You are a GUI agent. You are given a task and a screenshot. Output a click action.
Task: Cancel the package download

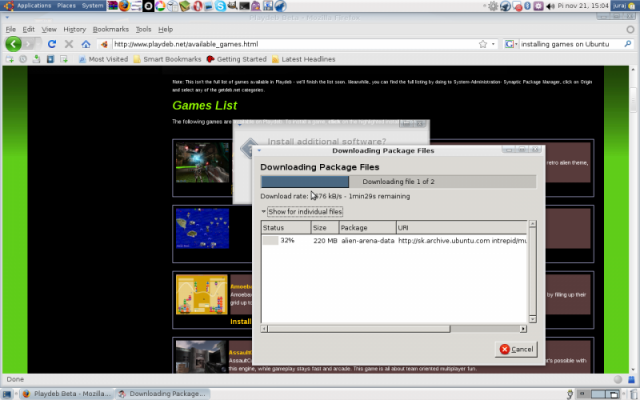516,349
